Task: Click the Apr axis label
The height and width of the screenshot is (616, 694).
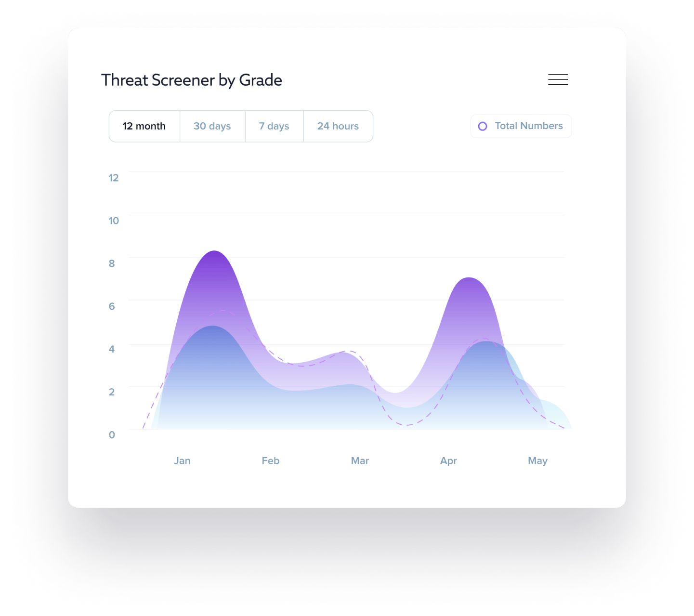Action: tap(448, 461)
